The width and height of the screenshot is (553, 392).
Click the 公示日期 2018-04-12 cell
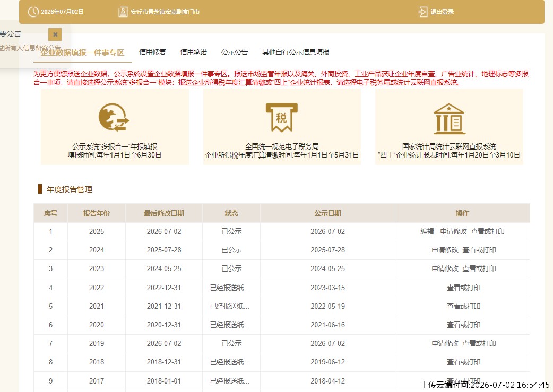[x=327, y=381]
